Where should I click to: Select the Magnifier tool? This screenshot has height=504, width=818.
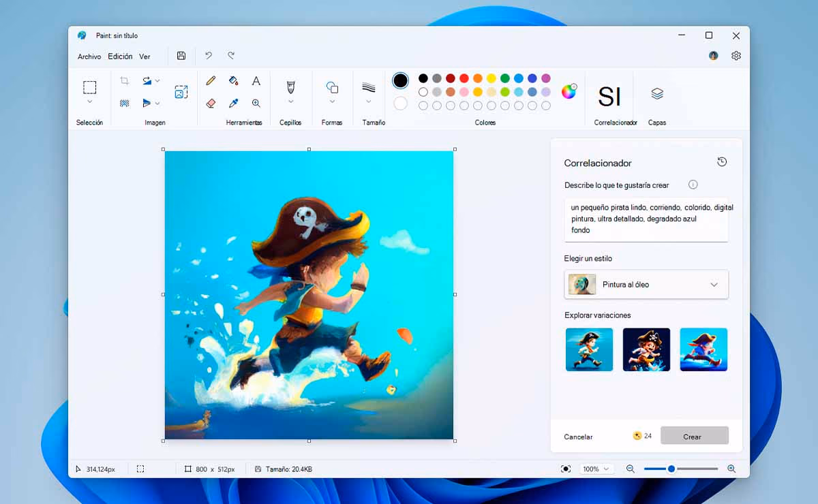click(256, 104)
